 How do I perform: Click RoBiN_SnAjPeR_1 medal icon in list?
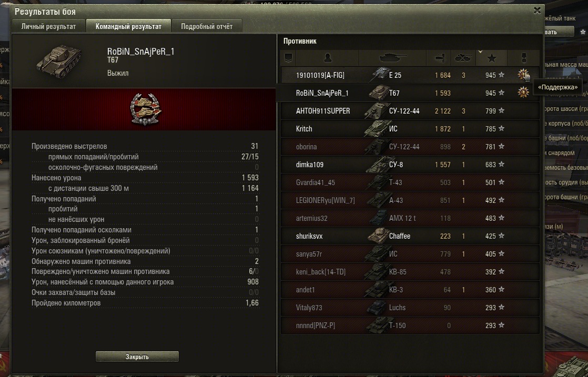[x=523, y=92]
